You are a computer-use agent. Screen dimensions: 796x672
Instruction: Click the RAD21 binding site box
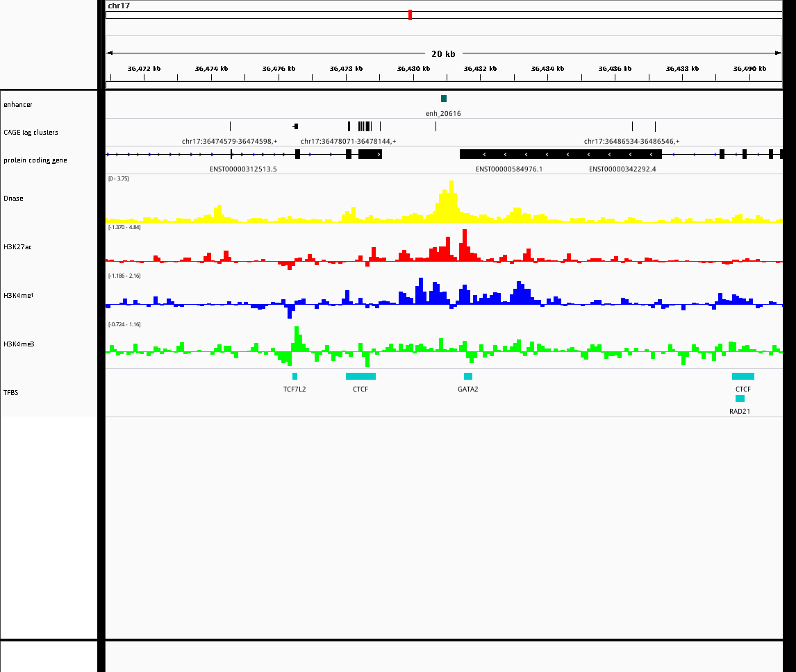coord(740,398)
